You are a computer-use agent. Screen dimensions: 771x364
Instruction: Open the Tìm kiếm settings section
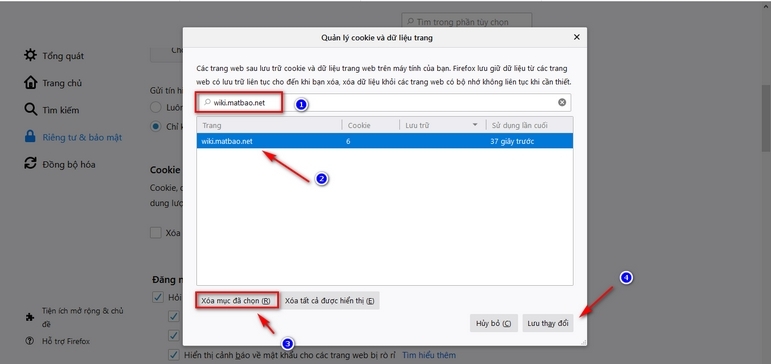60,110
